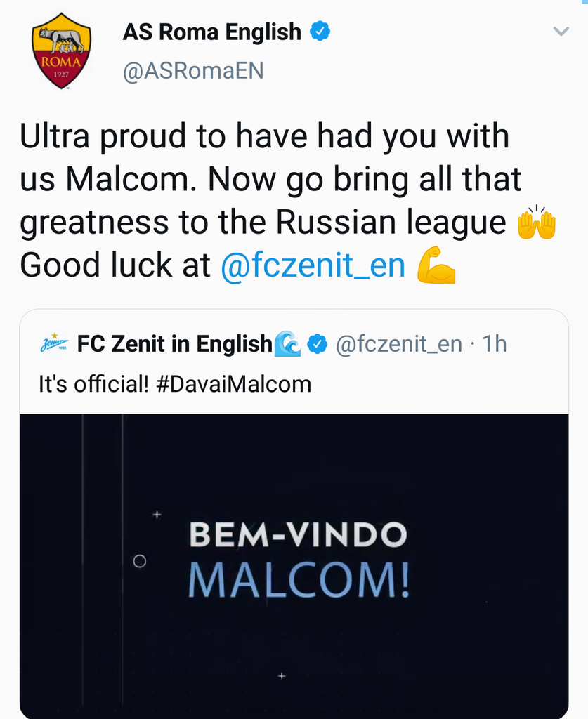Click the @ASRomaEN handle
This screenshot has height=719, width=588.
(x=193, y=71)
